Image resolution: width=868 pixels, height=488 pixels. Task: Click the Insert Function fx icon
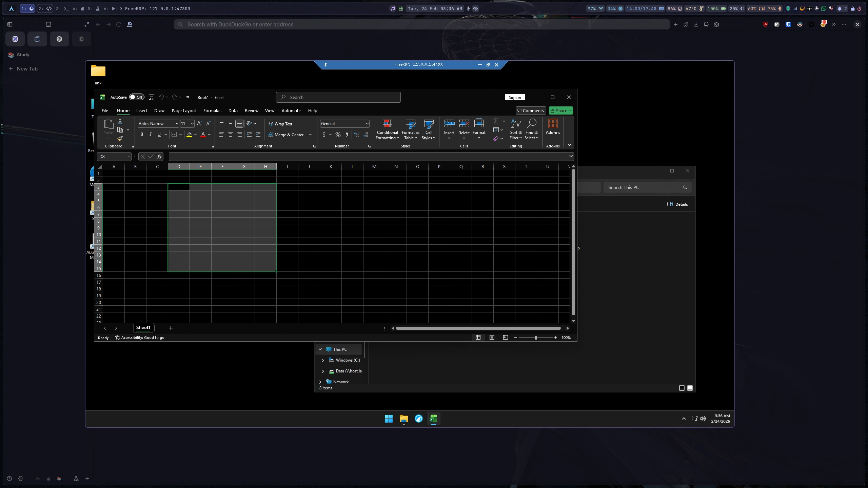click(159, 157)
